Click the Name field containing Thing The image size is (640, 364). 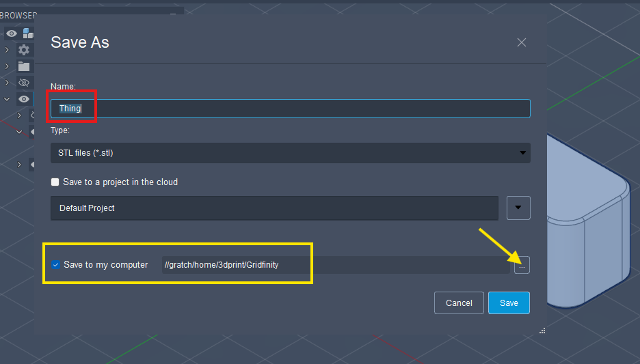tap(290, 109)
